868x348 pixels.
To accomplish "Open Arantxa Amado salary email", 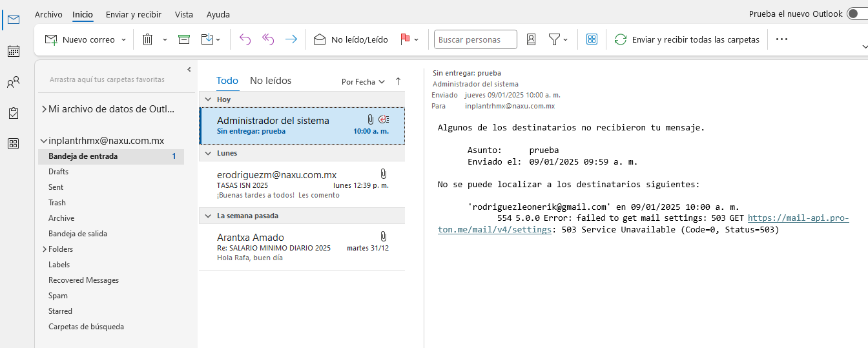I will 302,247.
